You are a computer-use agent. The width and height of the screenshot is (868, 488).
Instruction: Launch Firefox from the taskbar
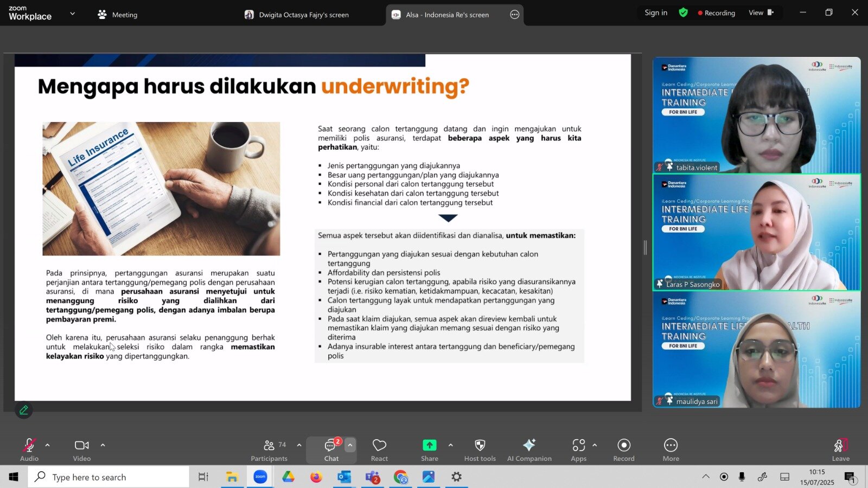(316, 477)
